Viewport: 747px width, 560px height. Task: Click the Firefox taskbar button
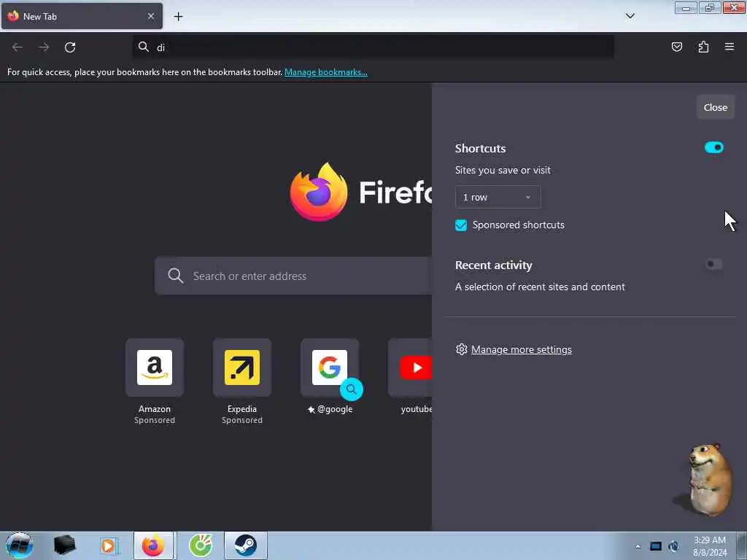tap(153, 545)
